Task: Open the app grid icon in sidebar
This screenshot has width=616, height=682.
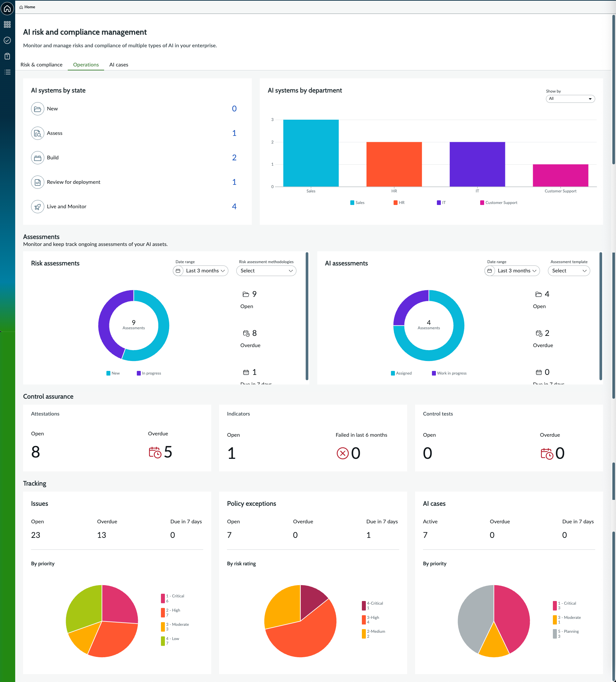Action: point(8,24)
